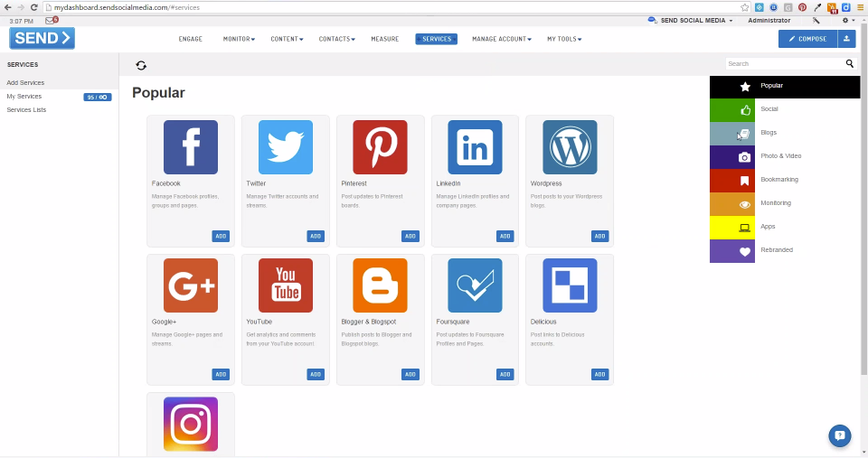
Task: Open Services Lists in sidebar
Action: [x=26, y=109]
